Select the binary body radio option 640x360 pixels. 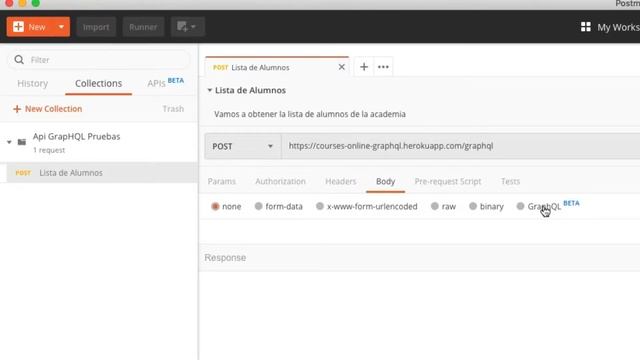click(x=473, y=206)
